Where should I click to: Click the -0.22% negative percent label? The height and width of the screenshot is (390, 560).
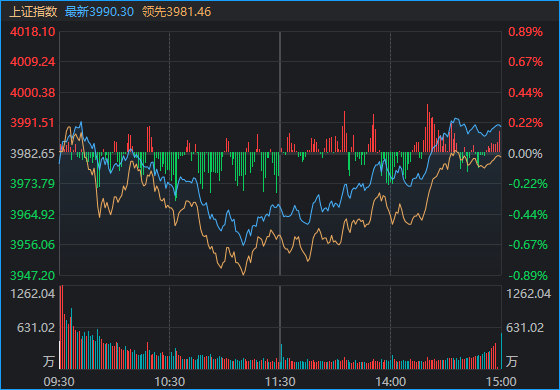coord(528,184)
